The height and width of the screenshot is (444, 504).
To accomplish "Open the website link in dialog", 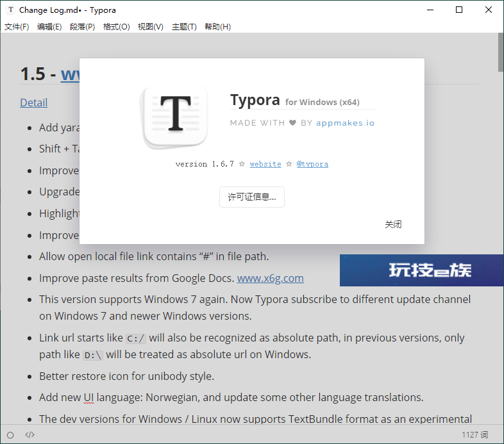I will (265, 164).
